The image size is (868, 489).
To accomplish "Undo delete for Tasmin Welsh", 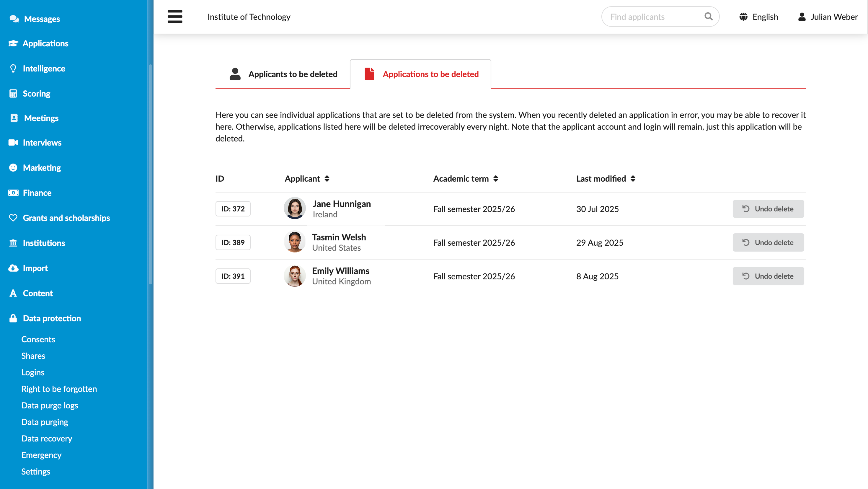I will 768,243.
